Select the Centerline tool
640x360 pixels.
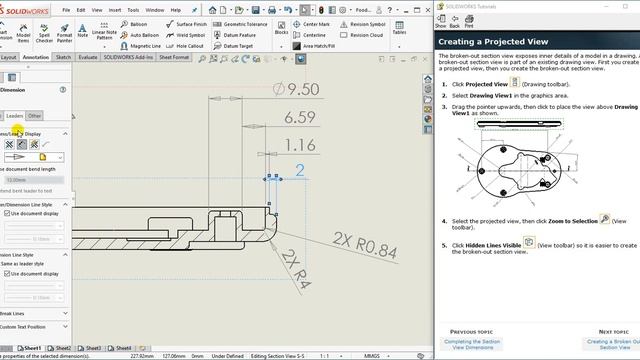[309, 35]
